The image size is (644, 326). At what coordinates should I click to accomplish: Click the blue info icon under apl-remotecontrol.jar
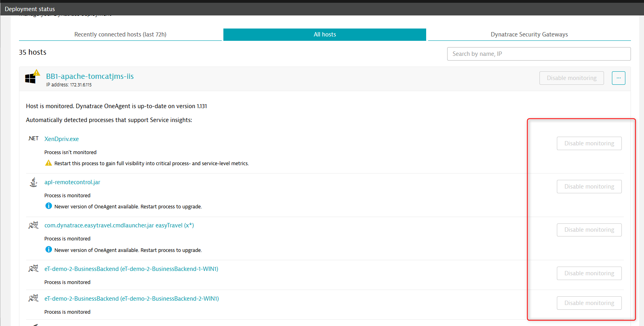pos(49,206)
